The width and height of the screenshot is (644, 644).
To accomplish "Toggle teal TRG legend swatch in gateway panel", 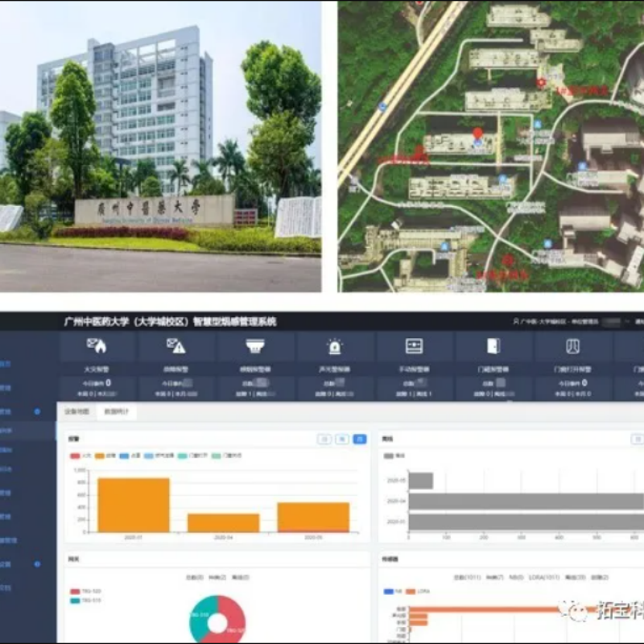I will (x=75, y=601).
